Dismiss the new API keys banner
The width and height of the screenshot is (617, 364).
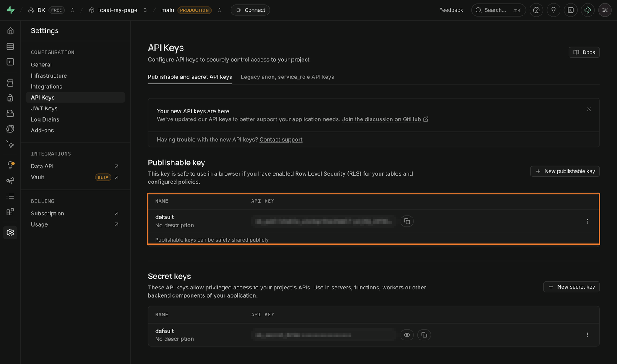[589, 110]
